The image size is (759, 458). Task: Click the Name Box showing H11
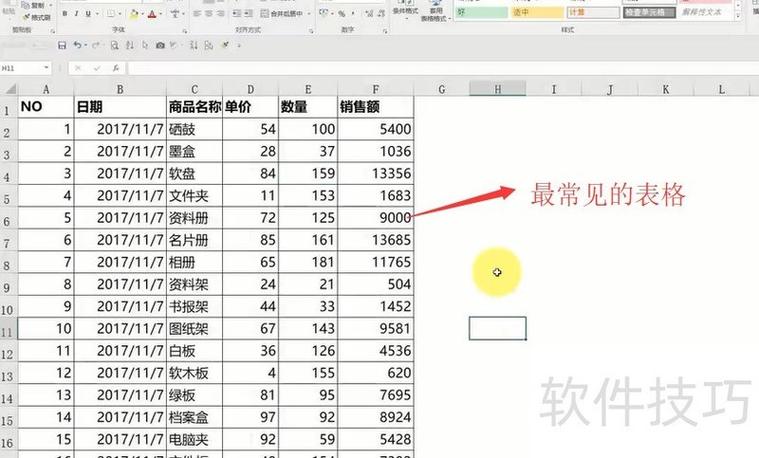click(x=21, y=68)
